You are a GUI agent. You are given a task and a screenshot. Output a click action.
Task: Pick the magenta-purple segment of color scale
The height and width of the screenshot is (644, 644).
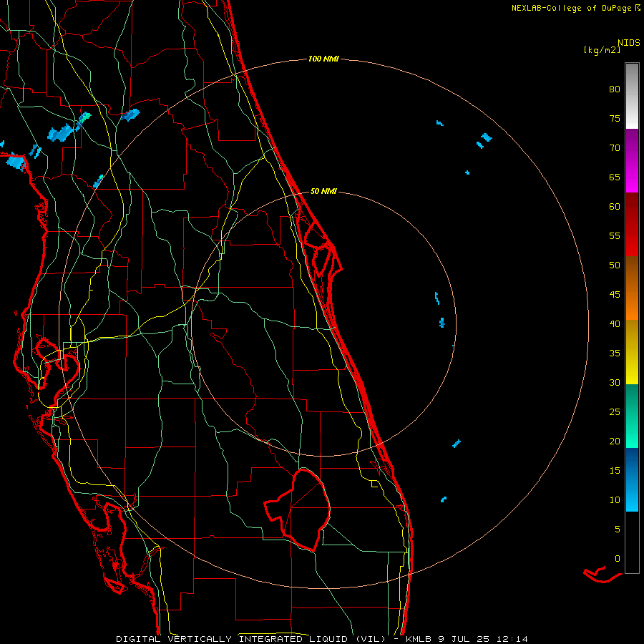click(632, 160)
